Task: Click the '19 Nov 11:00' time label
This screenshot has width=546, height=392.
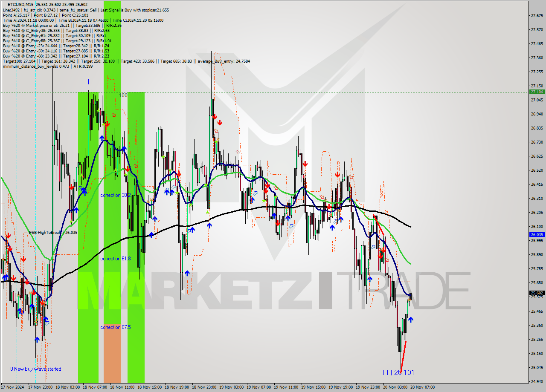Action: pos(286,387)
